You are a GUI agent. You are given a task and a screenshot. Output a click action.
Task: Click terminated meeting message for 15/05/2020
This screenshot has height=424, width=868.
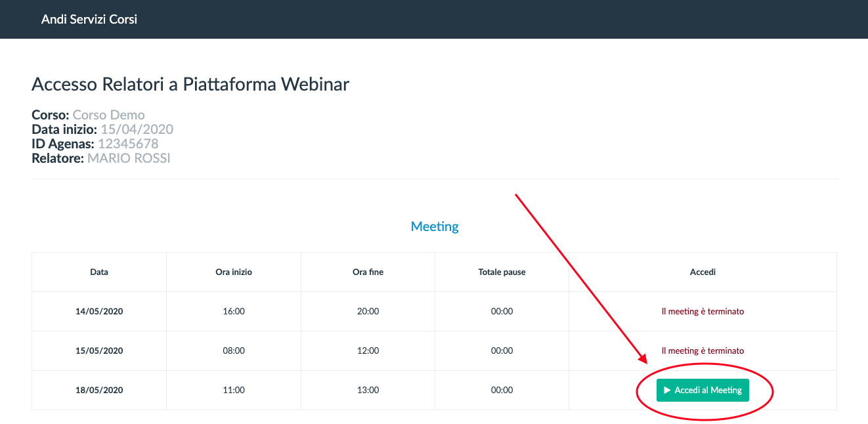(x=703, y=350)
